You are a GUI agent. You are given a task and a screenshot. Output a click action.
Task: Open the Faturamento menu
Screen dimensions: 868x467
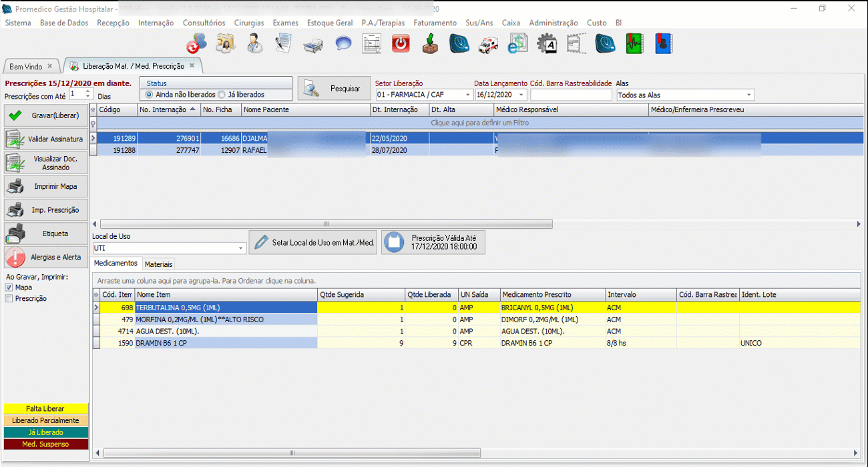click(435, 23)
